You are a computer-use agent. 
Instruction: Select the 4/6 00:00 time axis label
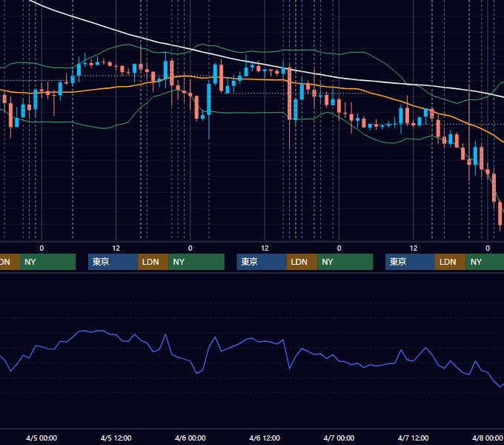190,438
